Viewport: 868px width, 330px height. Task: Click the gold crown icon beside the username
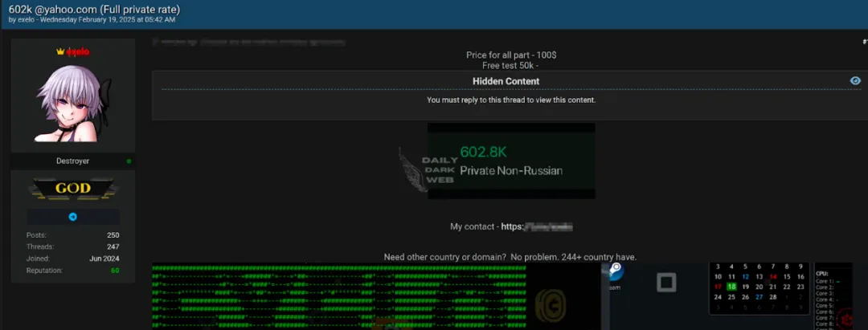59,51
